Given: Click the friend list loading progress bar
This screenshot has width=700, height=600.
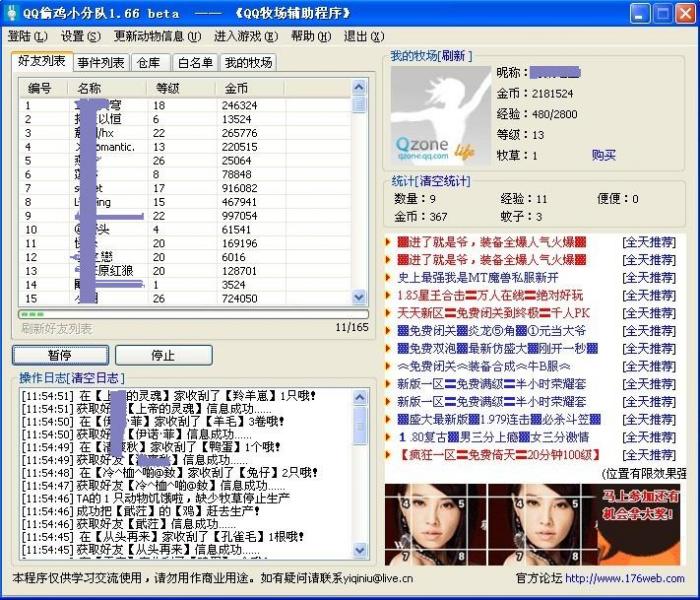Looking at the screenshot, I should tap(193, 314).
